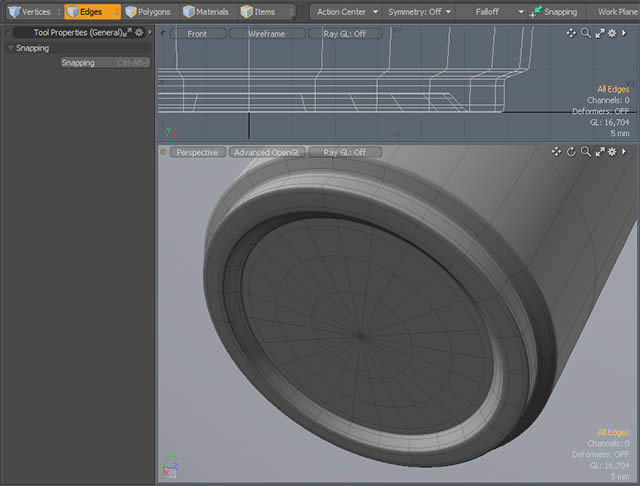
Task: Open the Front viewport options arrow
Action: (x=624, y=33)
